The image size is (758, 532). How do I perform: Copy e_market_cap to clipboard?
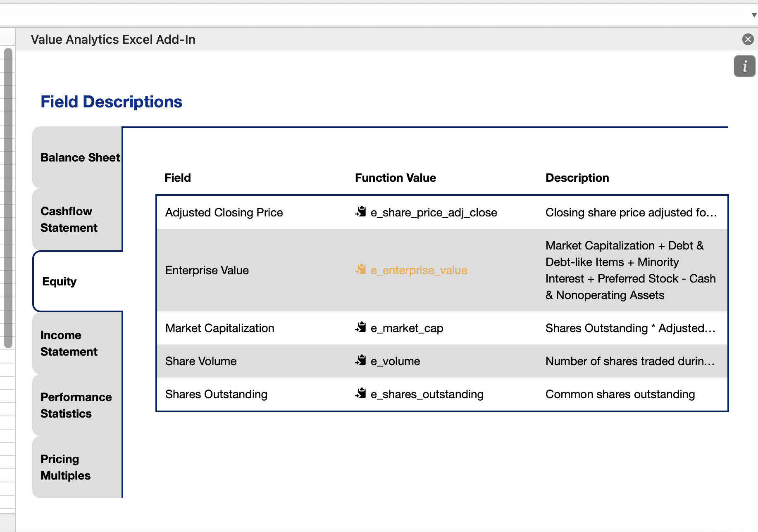360,328
